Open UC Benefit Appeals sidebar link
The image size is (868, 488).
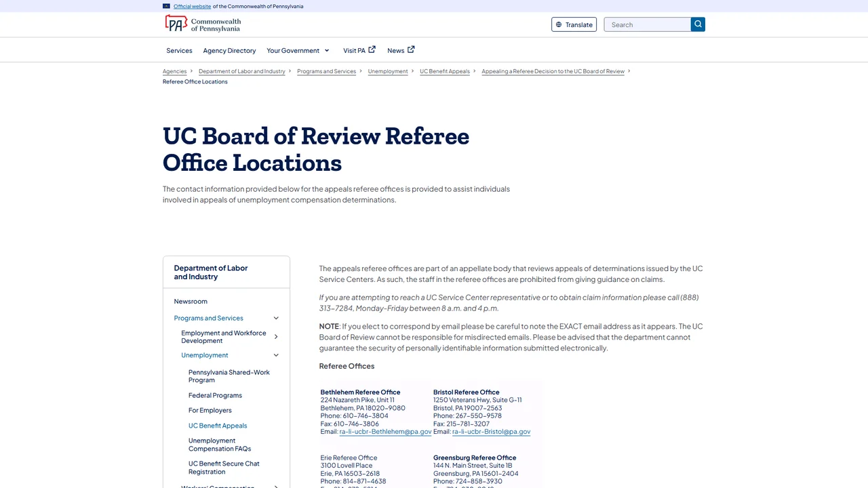coord(218,426)
